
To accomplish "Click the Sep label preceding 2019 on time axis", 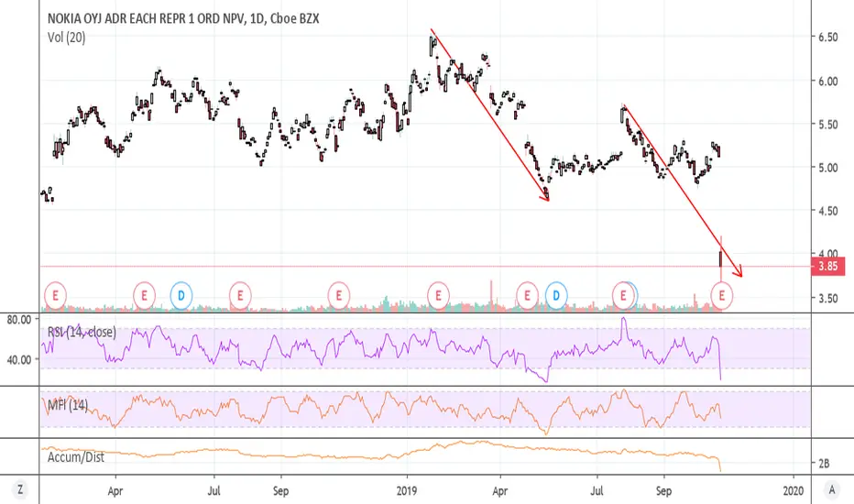I will (280, 491).
